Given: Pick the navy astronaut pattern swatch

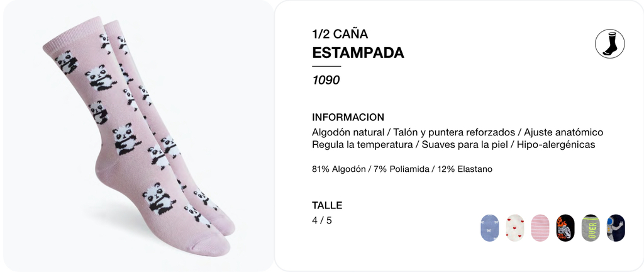Looking at the screenshot, I should click(616, 228).
